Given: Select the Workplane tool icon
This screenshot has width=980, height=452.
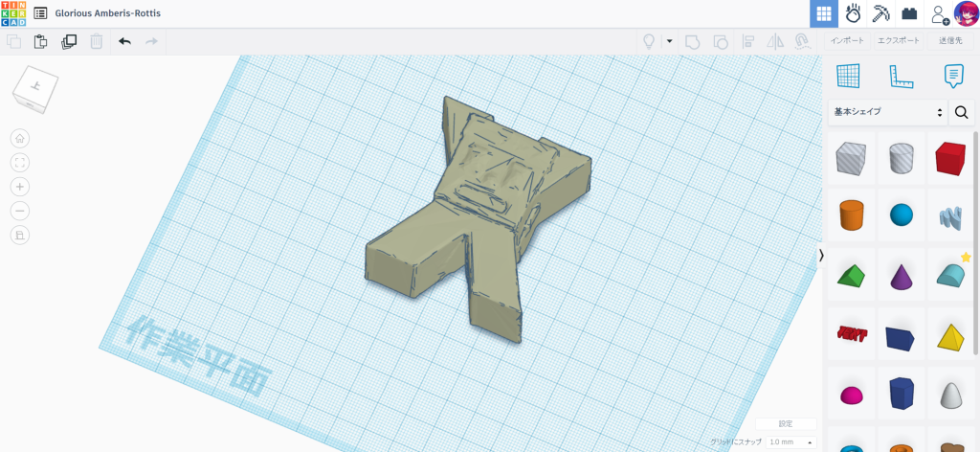Looking at the screenshot, I should click(x=848, y=77).
